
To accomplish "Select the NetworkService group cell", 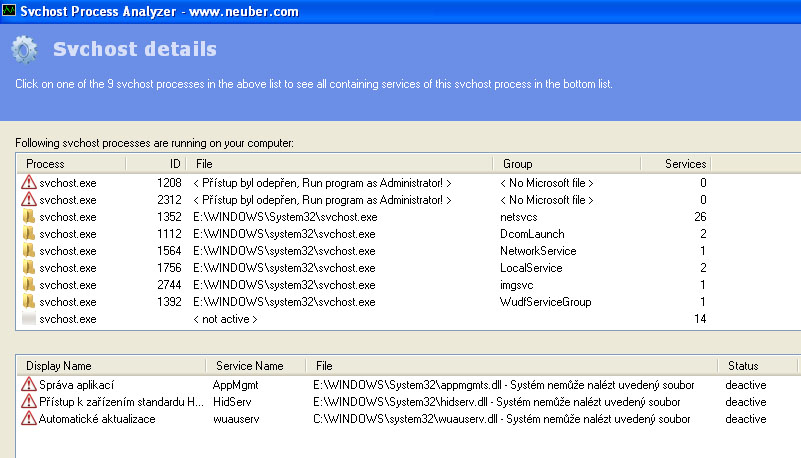I will point(538,251).
